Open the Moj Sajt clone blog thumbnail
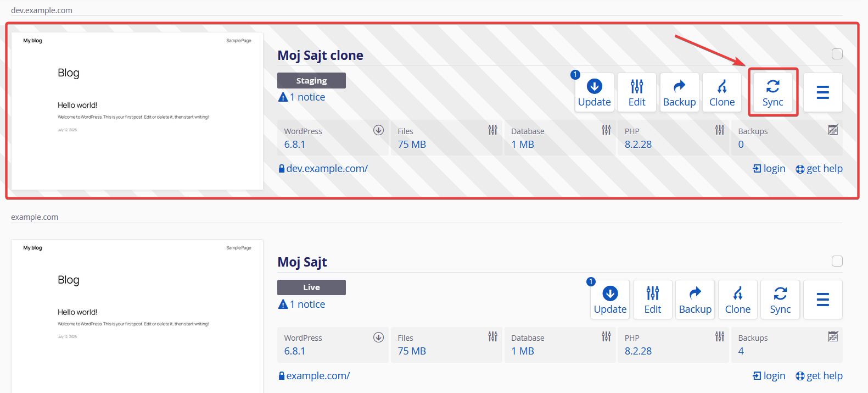The width and height of the screenshot is (868, 393). pyautogui.click(x=137, y=111)
